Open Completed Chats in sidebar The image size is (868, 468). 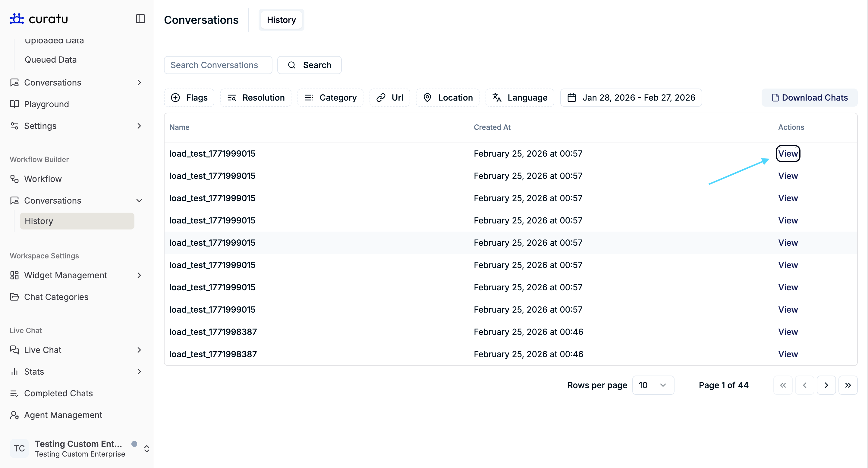(x=58, y=393)
